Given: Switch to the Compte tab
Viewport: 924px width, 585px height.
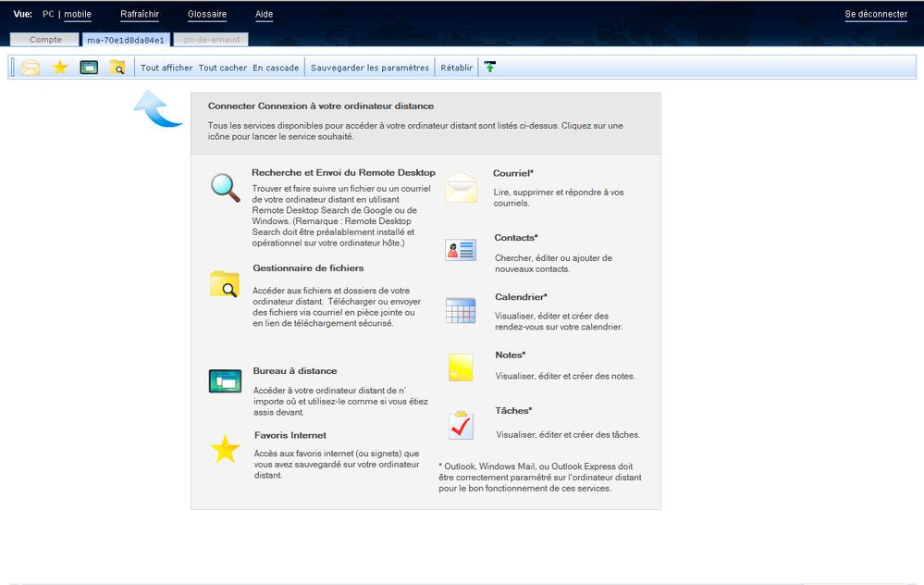Looking at the screenshot, I should pos(45,40).
